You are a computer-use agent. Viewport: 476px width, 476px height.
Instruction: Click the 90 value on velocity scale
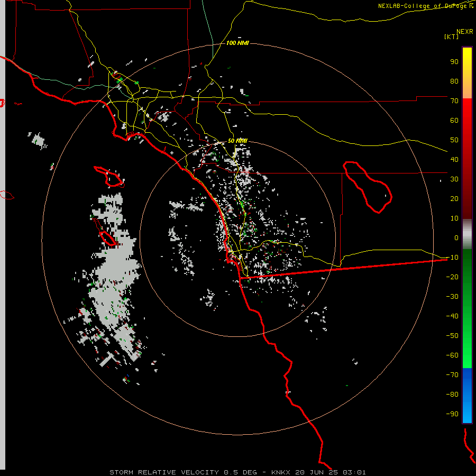click(x=454, y=62)
